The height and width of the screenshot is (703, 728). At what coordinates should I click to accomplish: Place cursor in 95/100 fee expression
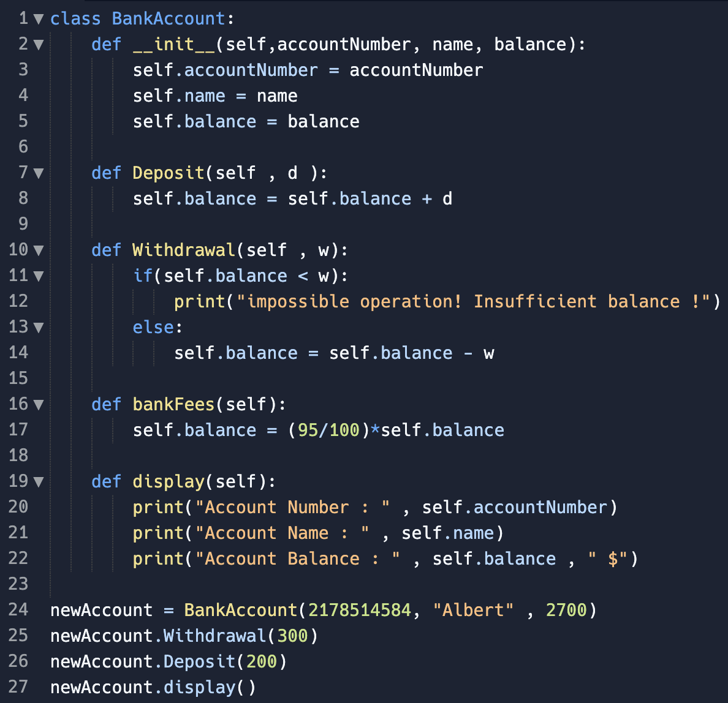tap(328, 430)
